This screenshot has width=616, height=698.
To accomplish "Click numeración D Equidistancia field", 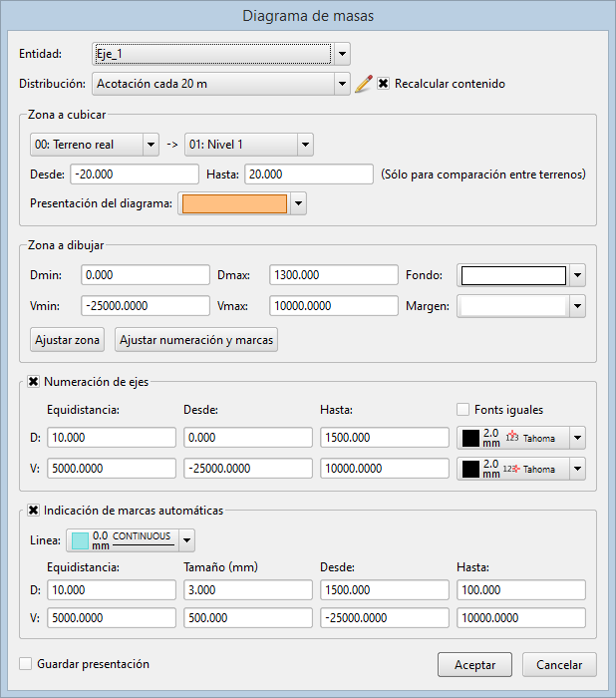I will tap(112, 437).
